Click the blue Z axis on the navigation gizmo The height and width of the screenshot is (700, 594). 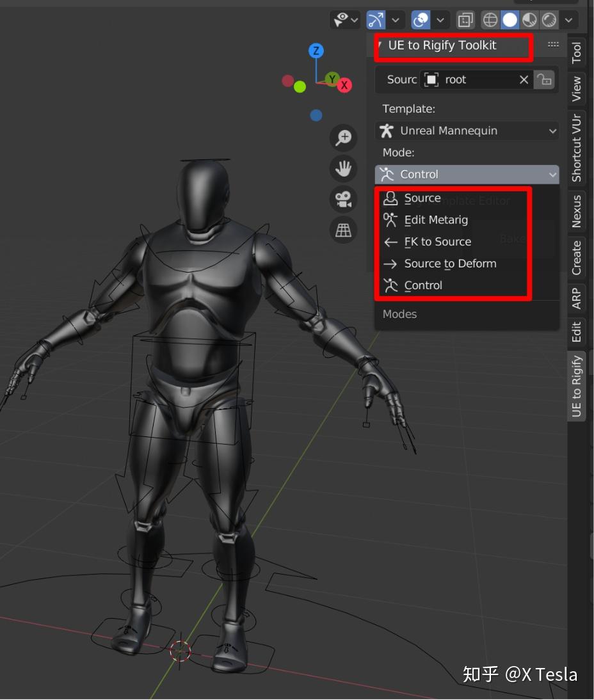click(315, 50)
